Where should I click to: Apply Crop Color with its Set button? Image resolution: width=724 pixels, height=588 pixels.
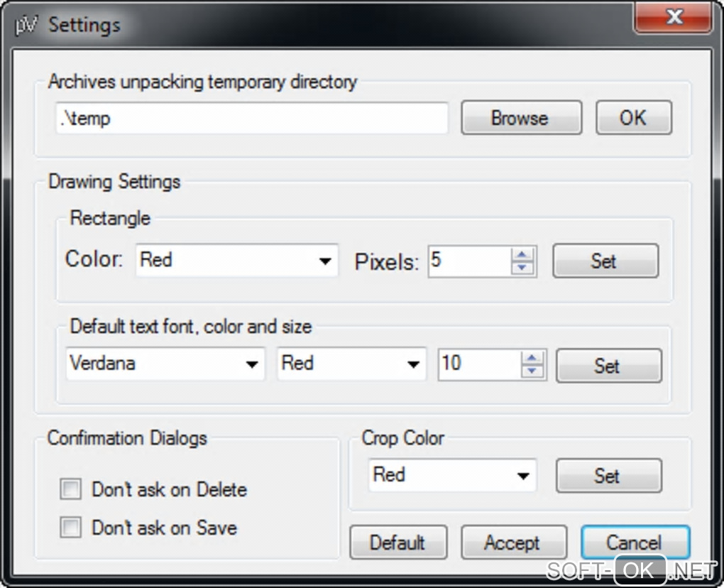click(x=608, y=476)
